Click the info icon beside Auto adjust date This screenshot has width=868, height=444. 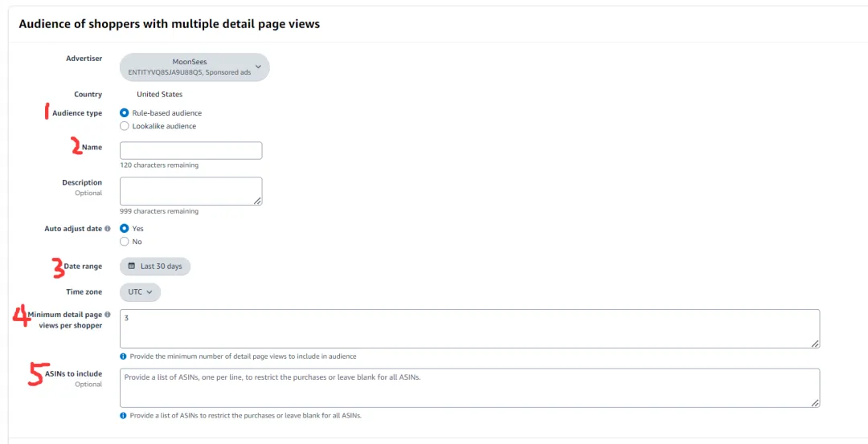(x=108, y=229)
